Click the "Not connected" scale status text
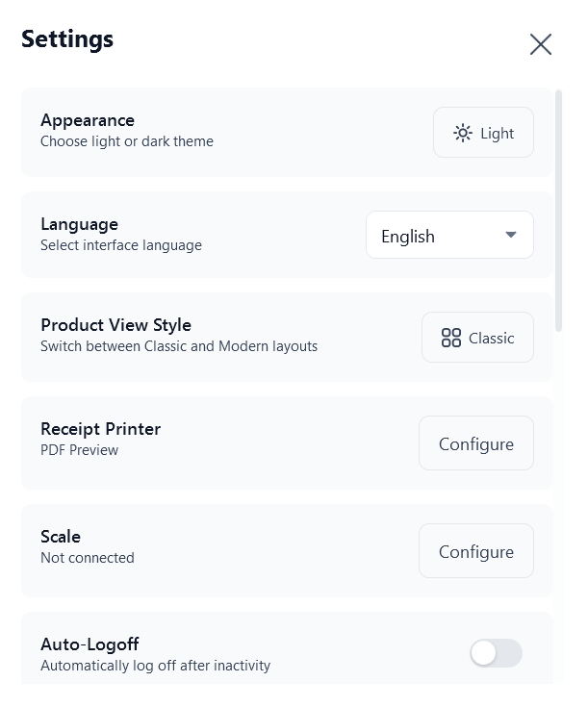The image size is (588, 707). [88, 558]
